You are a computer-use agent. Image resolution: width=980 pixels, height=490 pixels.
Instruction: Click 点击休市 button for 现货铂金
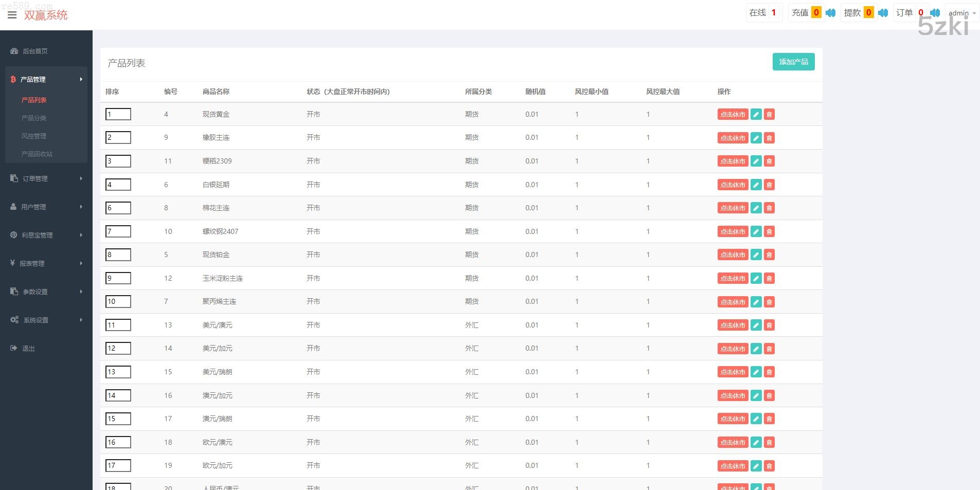point(733,255)
